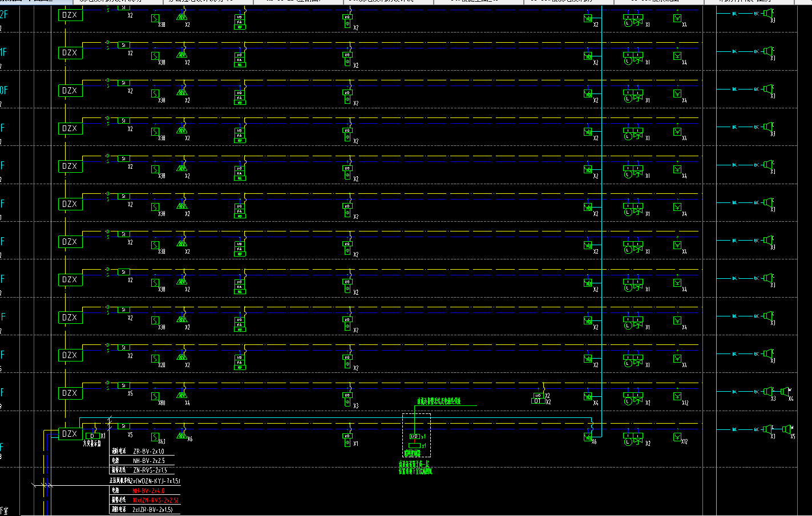Select the circled L indicator in the 1F row
Viewport: 812px width, 516px height.
(628, 61)
